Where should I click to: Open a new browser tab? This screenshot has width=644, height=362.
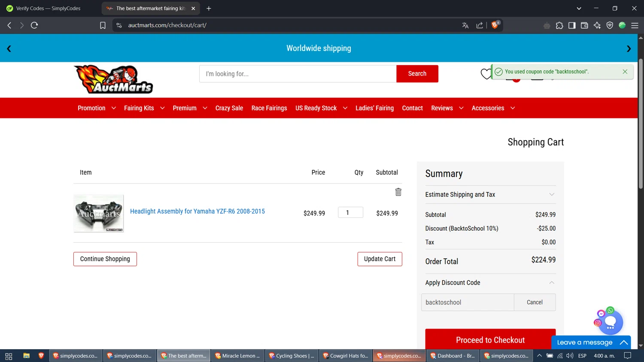[x=209, y=8]
